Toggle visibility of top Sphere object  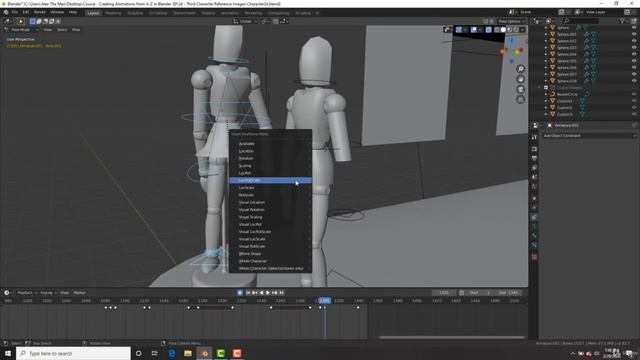tap(634, 27)
